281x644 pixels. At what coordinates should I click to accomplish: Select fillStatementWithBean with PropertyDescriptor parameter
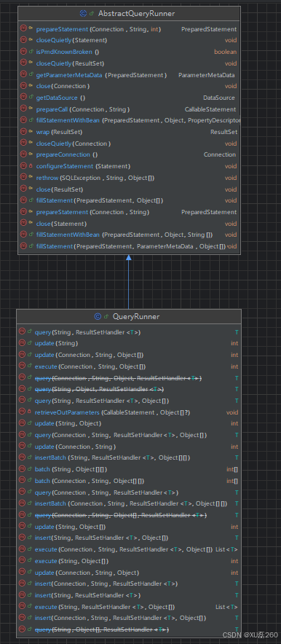tap(138, 121)
